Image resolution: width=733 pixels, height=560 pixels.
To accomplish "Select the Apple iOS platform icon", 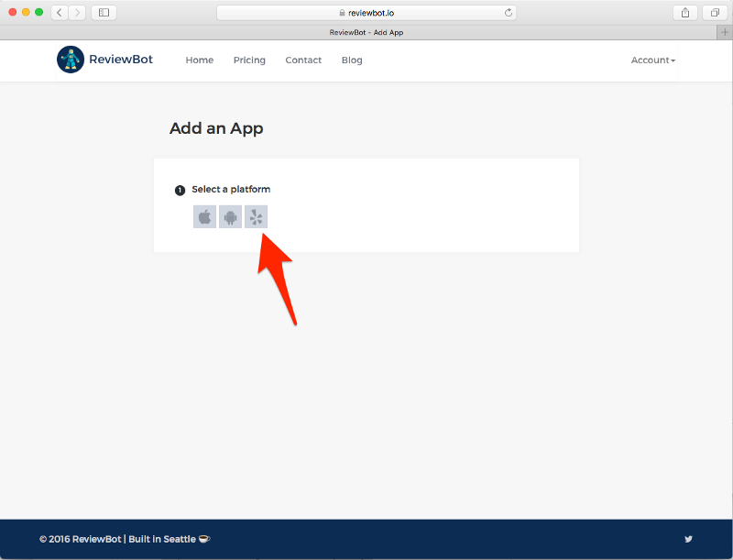I will 205,217.
